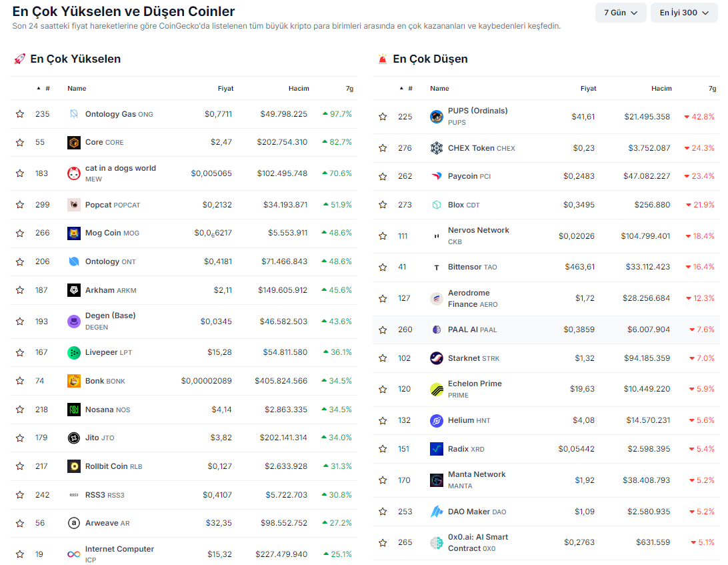Sort losers by Fiyat column header
The image size is (728, 565).
pos(588,88)
